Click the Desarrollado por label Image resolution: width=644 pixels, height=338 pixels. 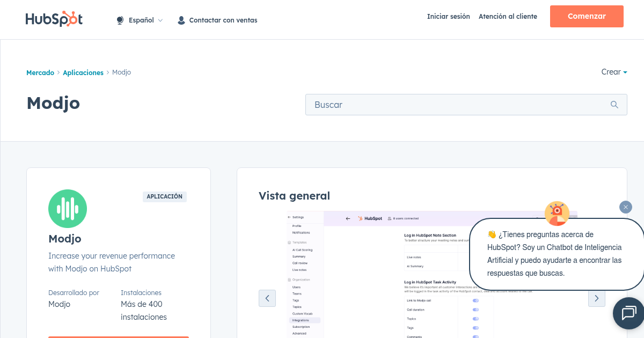(x=74, y=293)
